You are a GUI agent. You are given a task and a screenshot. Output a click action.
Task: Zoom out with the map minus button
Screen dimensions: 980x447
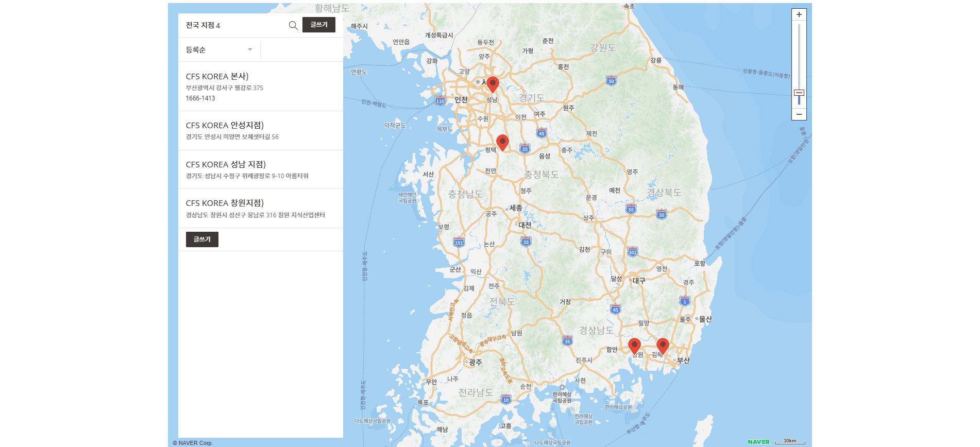(x=799, y=114)
